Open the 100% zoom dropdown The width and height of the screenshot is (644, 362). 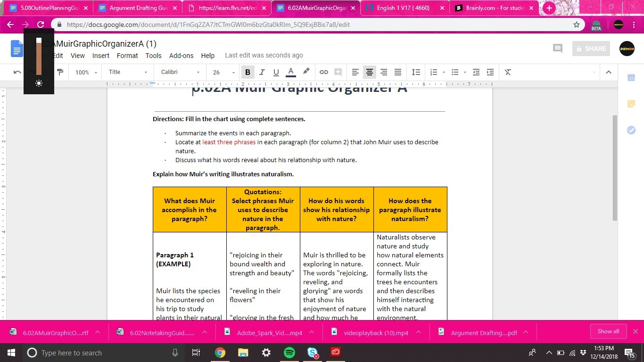coord(86,72)
